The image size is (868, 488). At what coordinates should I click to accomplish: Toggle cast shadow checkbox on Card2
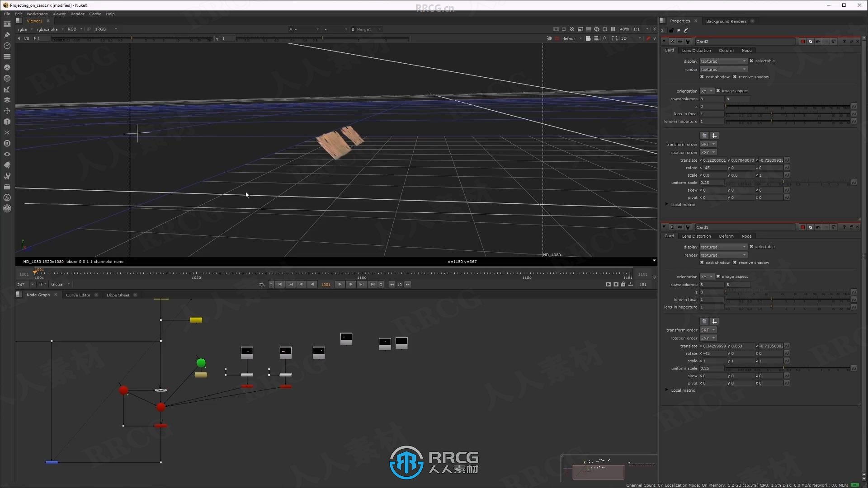(702, 76)
